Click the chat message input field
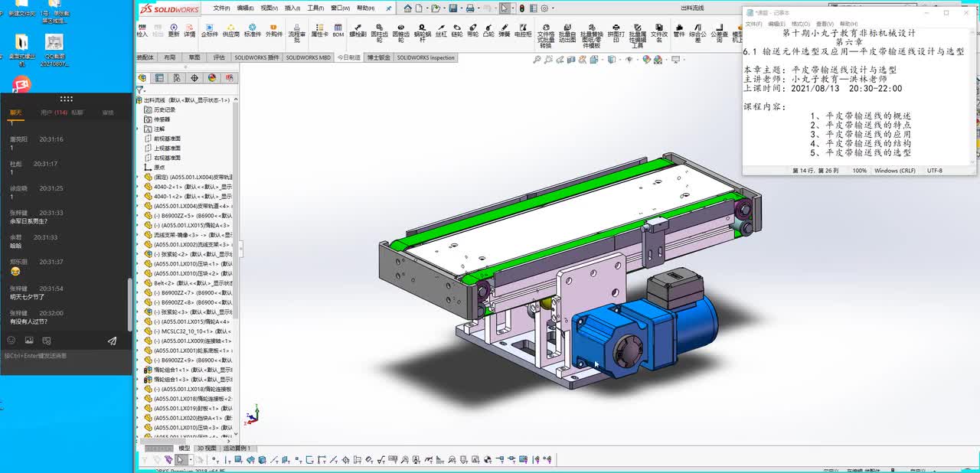The image size is (980, 473). 67,361
